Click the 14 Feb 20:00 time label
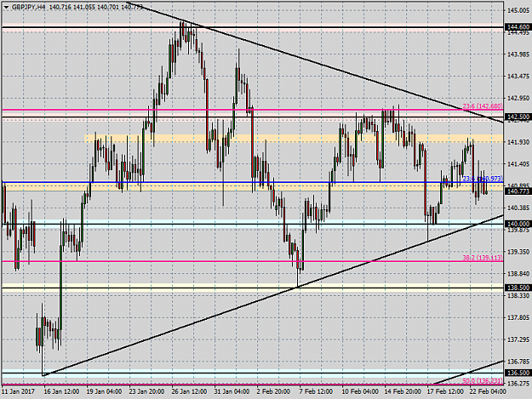Viewport: 532px width, 399px height. tap(402, 391)
